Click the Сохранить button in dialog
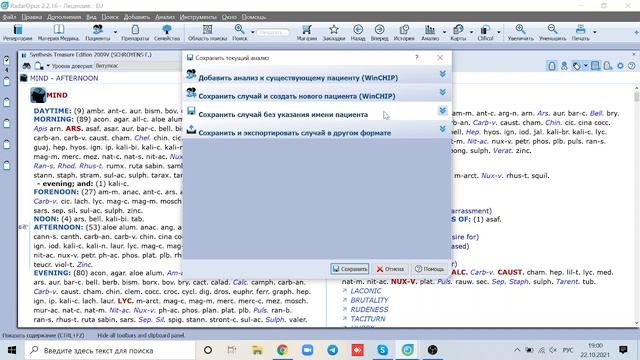The width and height of the screenshot is (640, 360). click(x=350, y=269)
